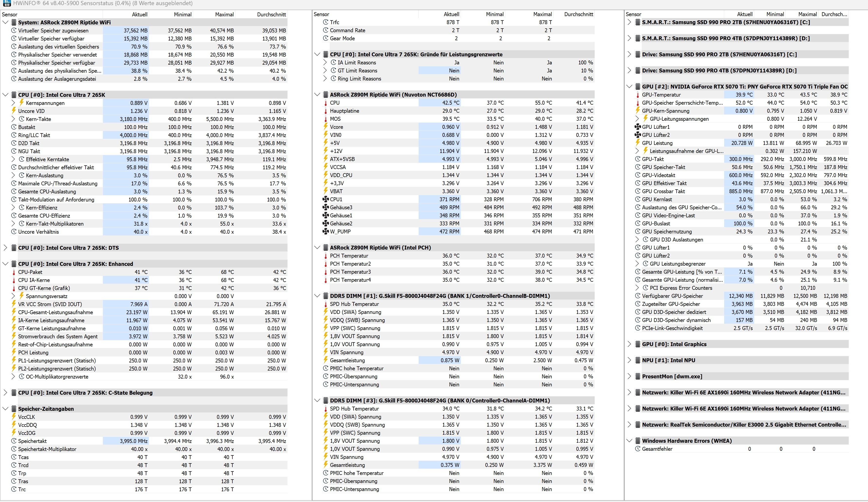Expand the CPU DTS sensor group
This screenshot has width=868, height=502.
[5, 248]
